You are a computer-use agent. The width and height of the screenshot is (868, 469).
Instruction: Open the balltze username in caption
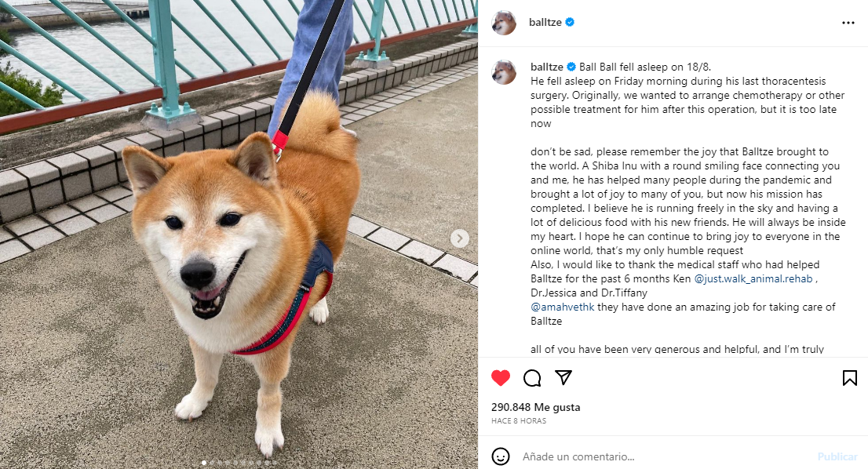547,67
